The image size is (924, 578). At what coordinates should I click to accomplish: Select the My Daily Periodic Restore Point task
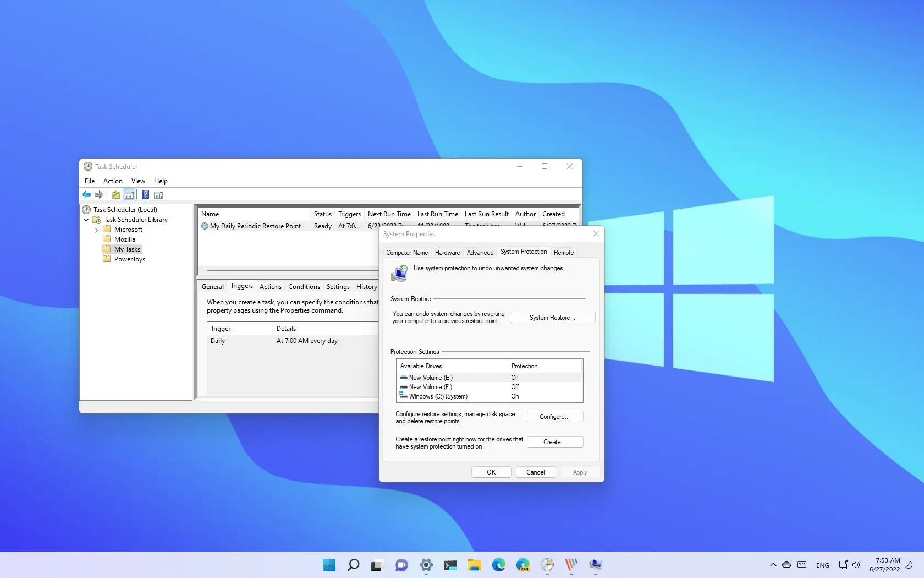point(256,226)
